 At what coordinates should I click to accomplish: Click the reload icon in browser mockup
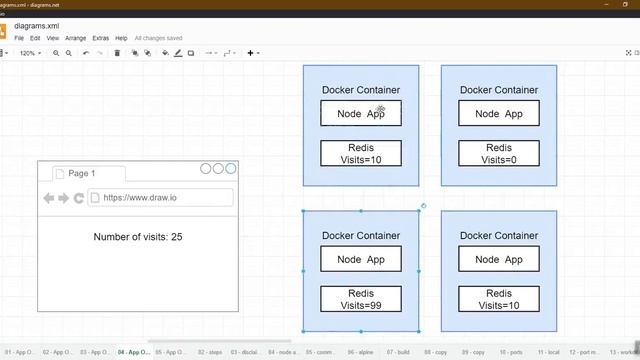click(x=78, y=198)
